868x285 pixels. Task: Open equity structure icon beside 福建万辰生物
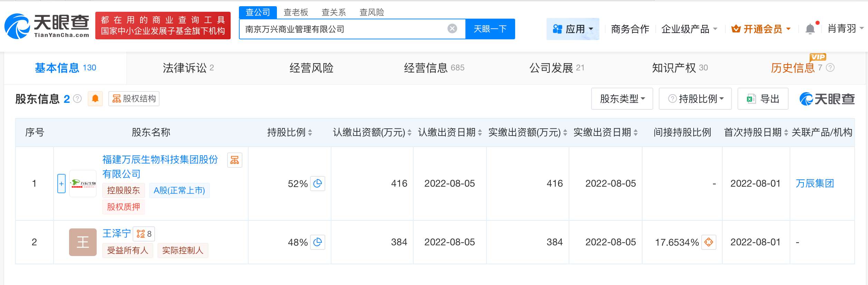(235, 160)
